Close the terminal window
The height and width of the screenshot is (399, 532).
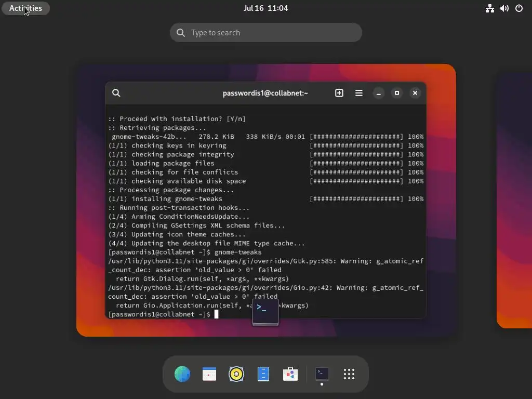click(x=415, y=93)
